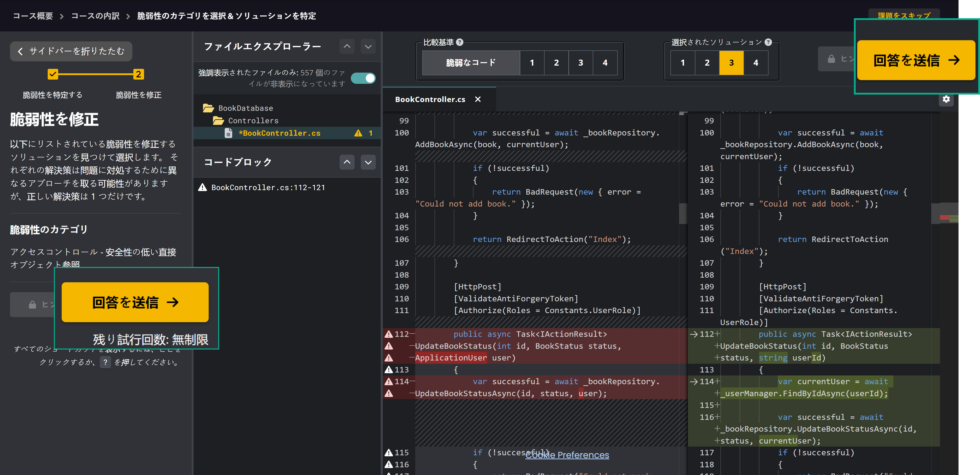
Task: Choose selected solution 3
Action: point(731,63)
